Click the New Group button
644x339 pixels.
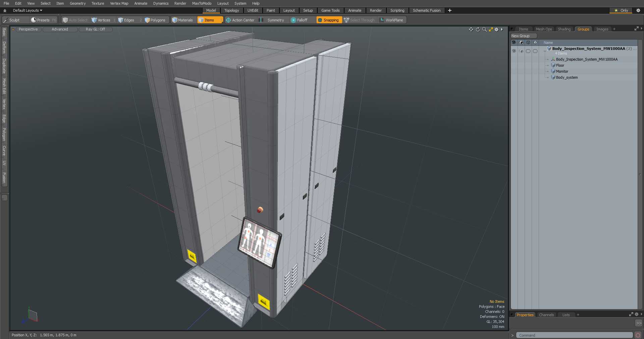point(523,36)
